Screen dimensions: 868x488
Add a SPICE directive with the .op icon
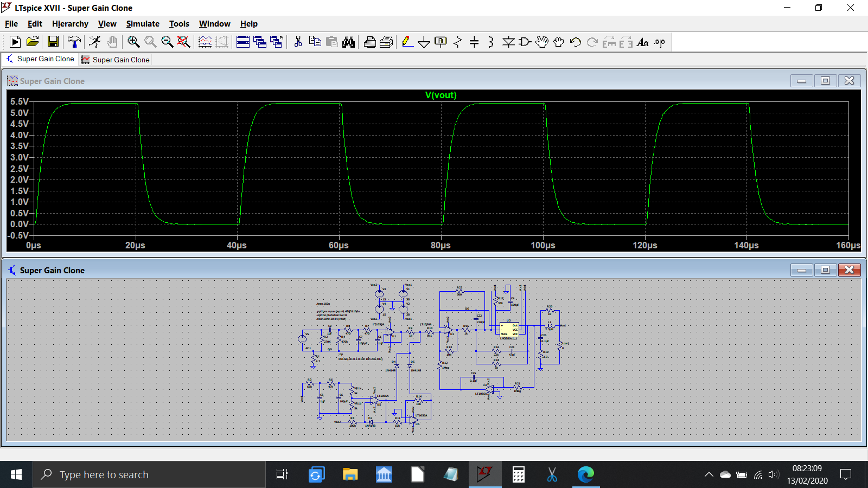(x=660, y=42)
